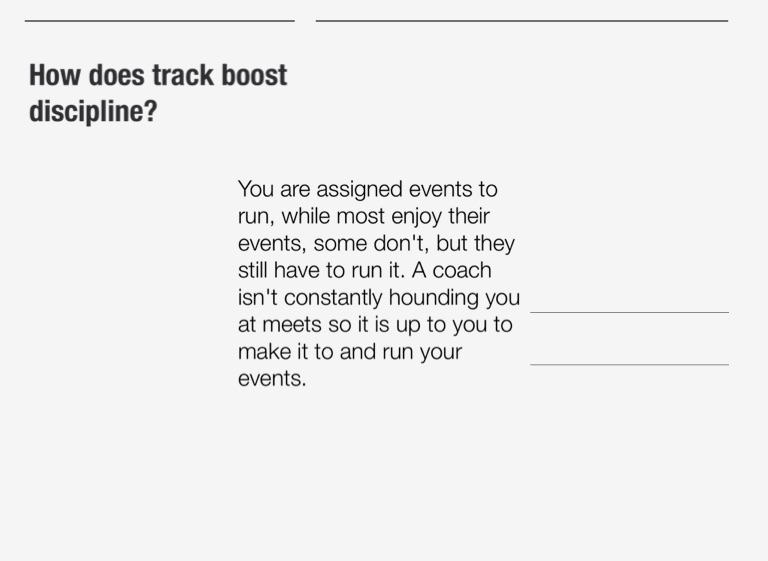This screenshot has width=768, height=561.
Task: Click the word "How" starting the heading
Action: (52, 76)
